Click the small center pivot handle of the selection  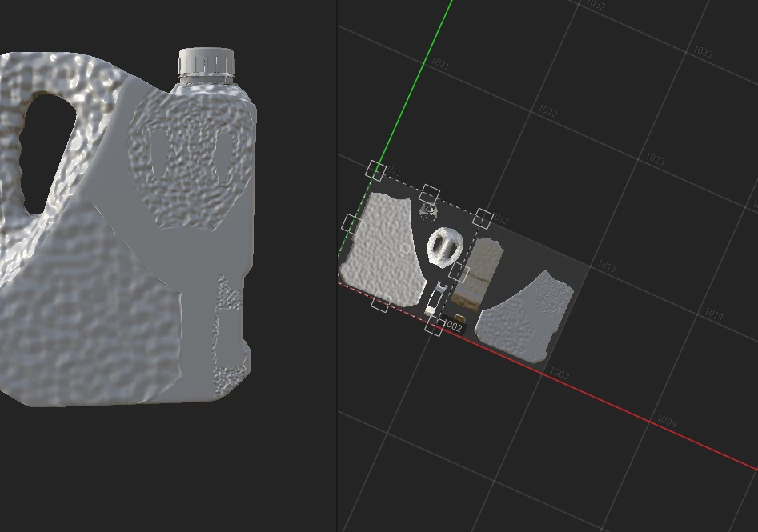(x=405, y=248)
